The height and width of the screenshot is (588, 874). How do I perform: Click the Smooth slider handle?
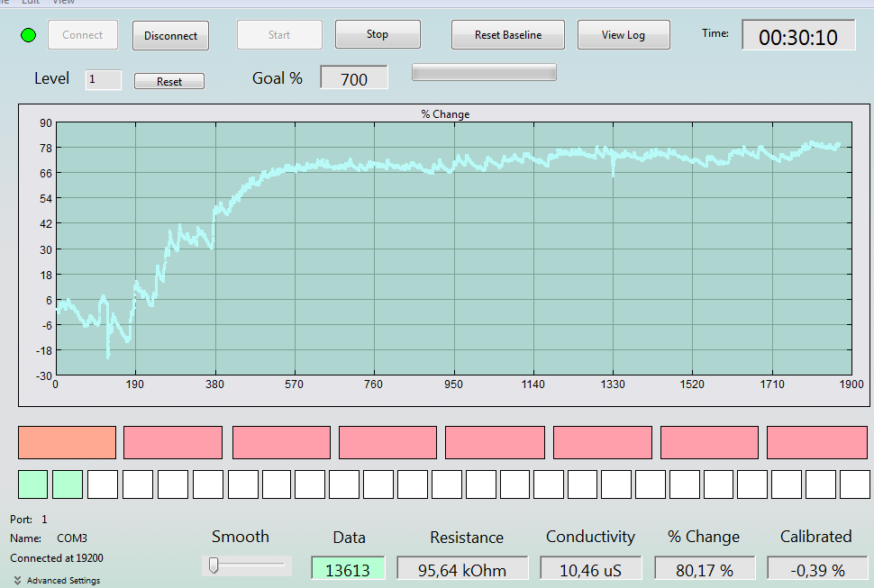tap(214, 565)
